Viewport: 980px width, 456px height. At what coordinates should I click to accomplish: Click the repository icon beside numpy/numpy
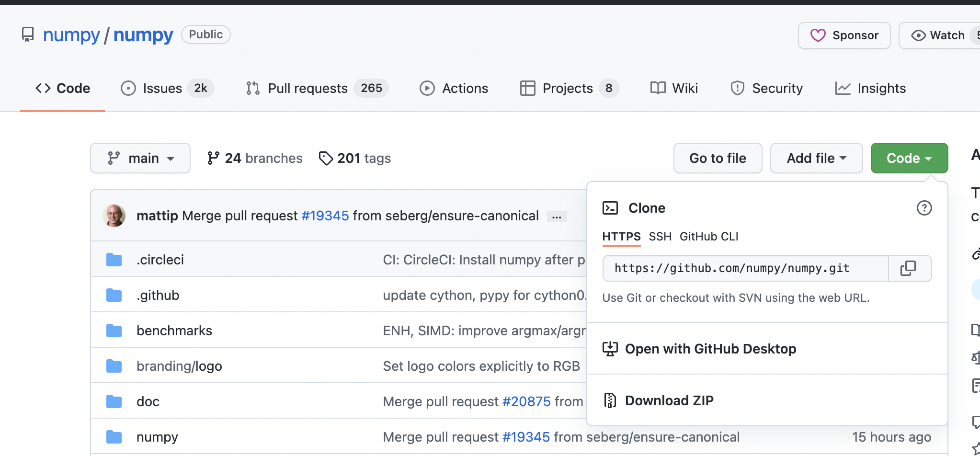click(28, 35)
